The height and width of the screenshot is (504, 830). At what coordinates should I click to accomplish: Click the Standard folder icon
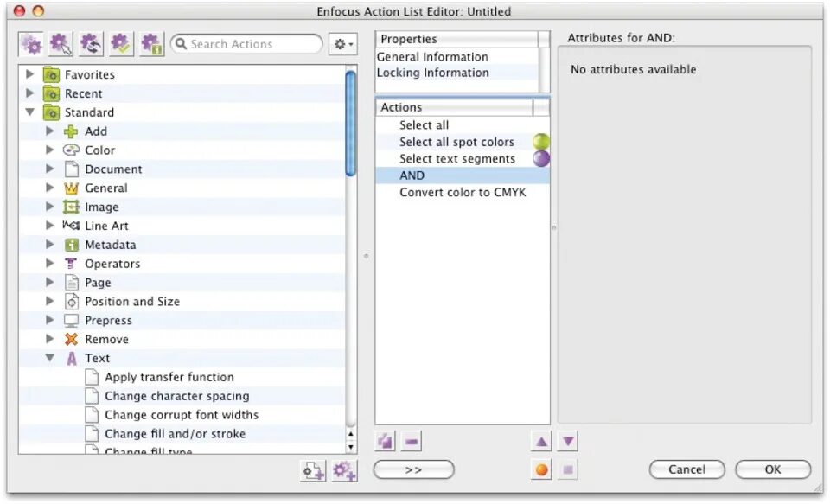point(51,112)
